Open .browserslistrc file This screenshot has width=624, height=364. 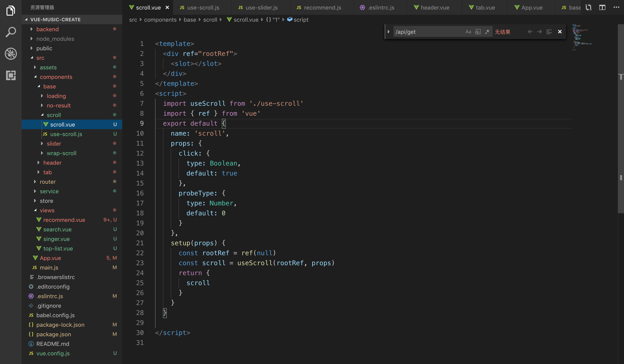click(x=72, y=277)
